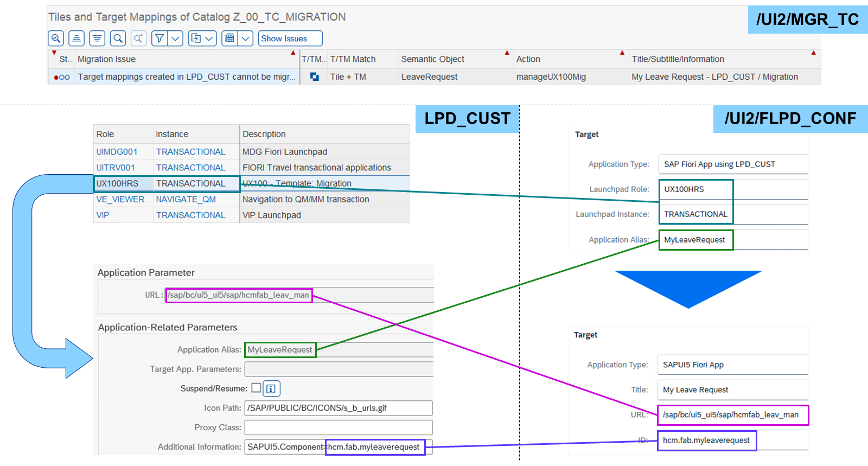Open TRANSACTIONAL instance in the UIMDG001 row
The height and width of the screenshot is (466, 868).
(190, 152)
